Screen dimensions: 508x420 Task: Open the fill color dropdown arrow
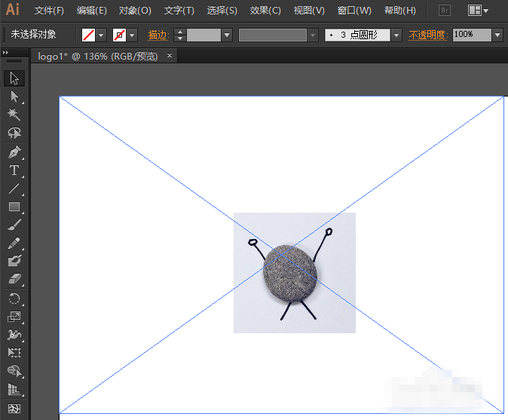[x=101, y=35]
